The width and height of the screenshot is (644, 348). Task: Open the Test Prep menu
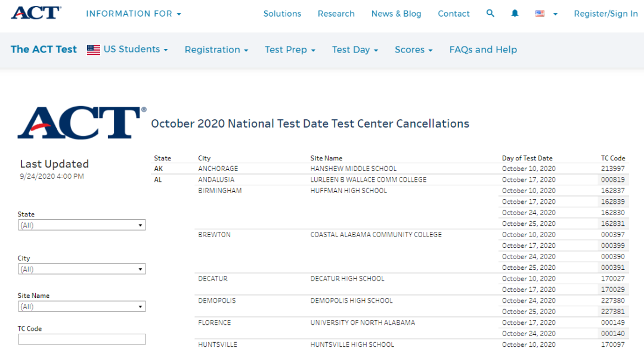[x=290, y=50]
